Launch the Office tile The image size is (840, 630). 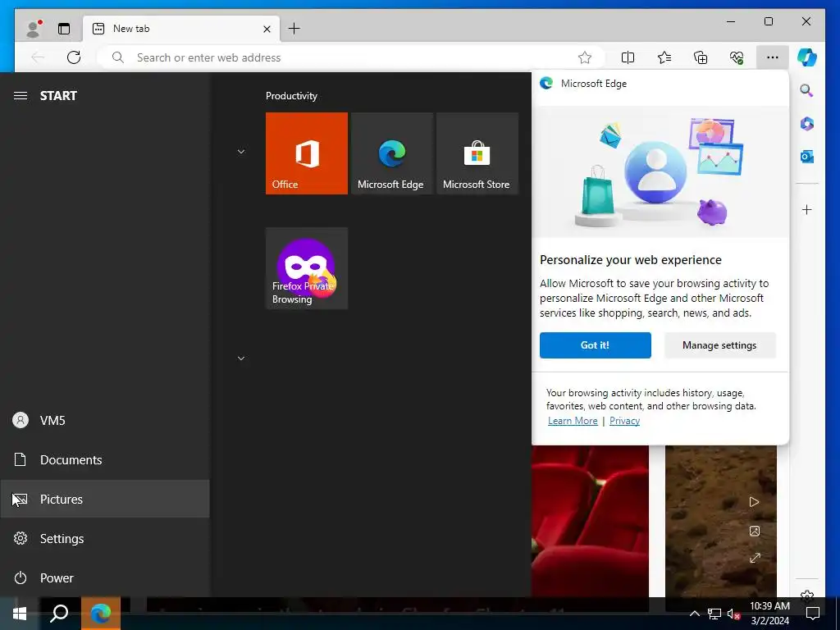pyautogui.click(x=307, y=153)
